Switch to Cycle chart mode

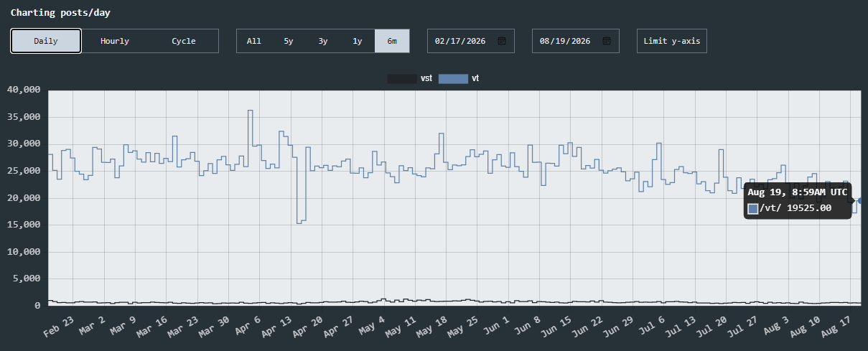point(184,41)
